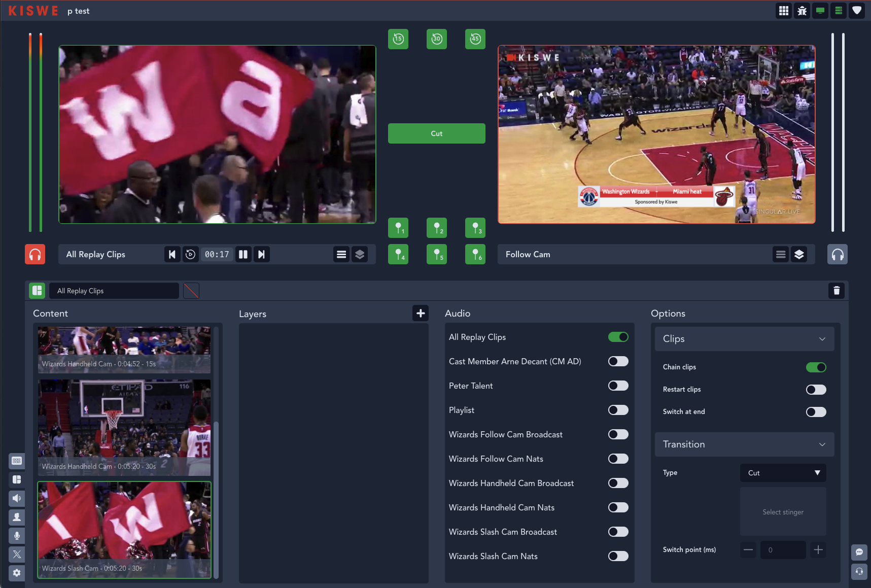Select marker pin 3
Image resolution: width=871 pixels, height=588 pixels.
pos(475,228)
